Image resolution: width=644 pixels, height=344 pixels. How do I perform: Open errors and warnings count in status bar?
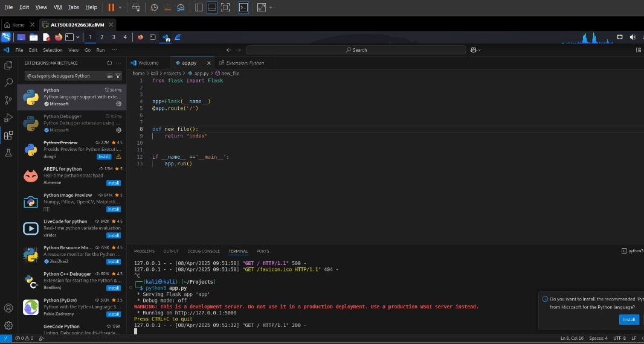point(24,338)
